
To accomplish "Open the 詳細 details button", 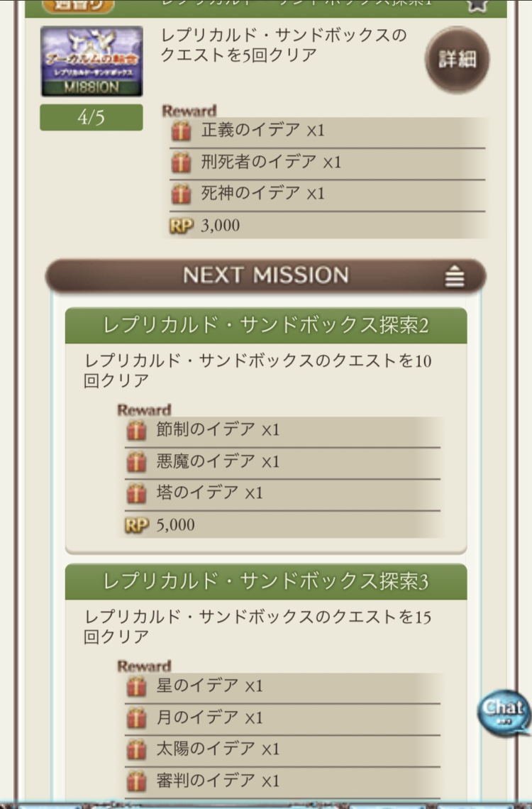I will click(x=457, y=60).
